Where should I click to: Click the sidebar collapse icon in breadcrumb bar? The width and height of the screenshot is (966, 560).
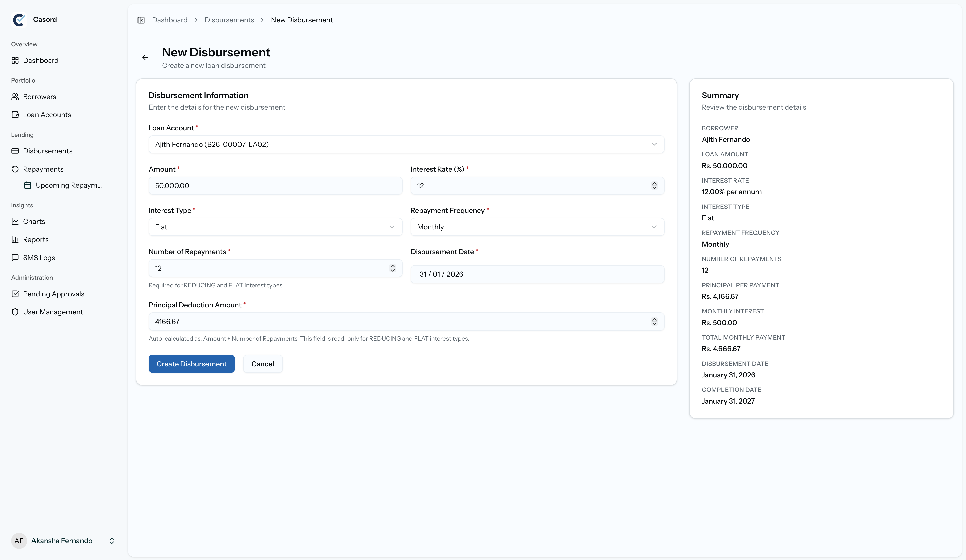tap(141, 20)
